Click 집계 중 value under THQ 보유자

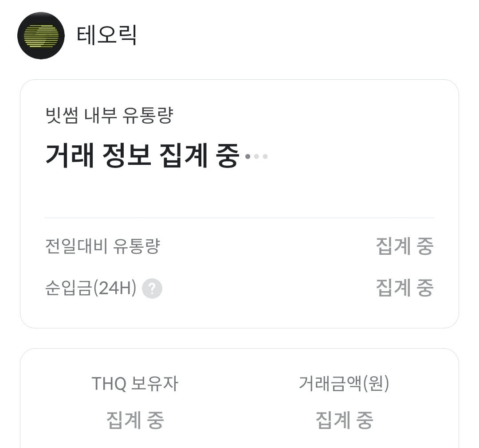click(135, 420)
